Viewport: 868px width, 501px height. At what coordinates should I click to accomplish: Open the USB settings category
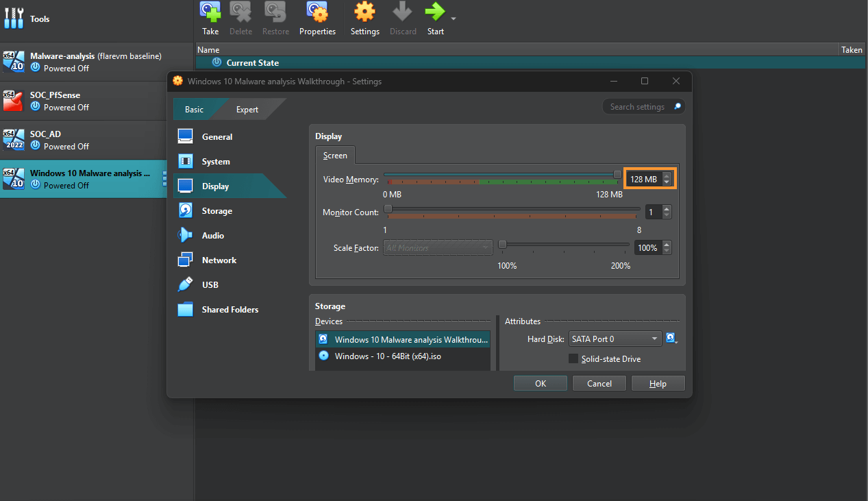point(230,285)
